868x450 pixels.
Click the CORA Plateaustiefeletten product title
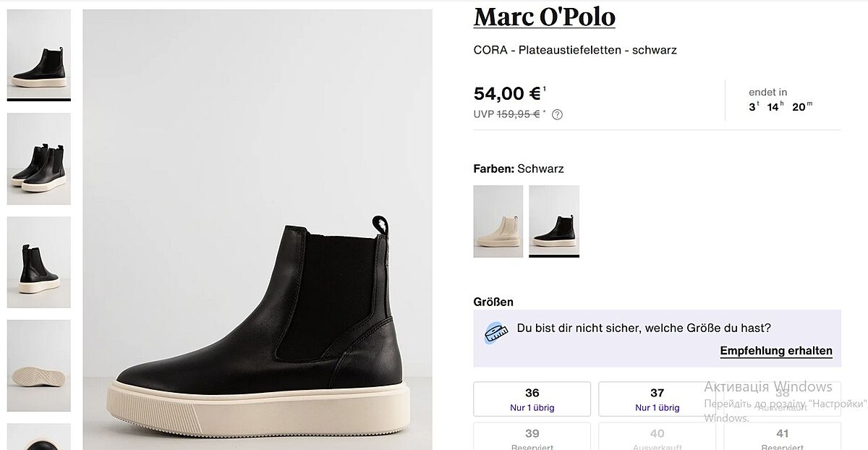pos(575,50)
